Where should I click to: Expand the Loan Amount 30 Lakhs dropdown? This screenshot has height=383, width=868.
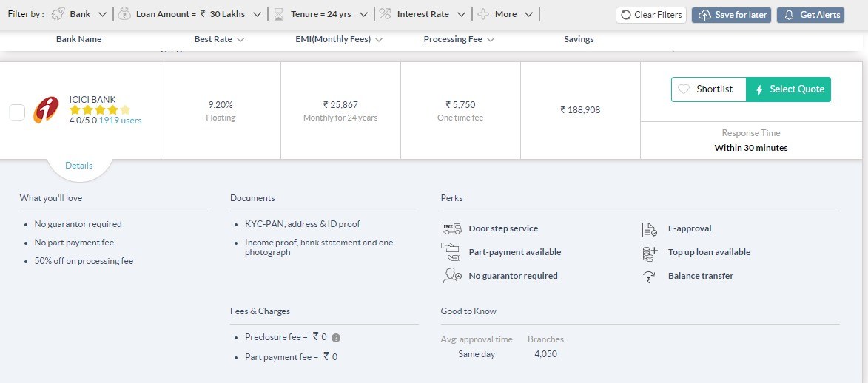click(x=199, y=14)
